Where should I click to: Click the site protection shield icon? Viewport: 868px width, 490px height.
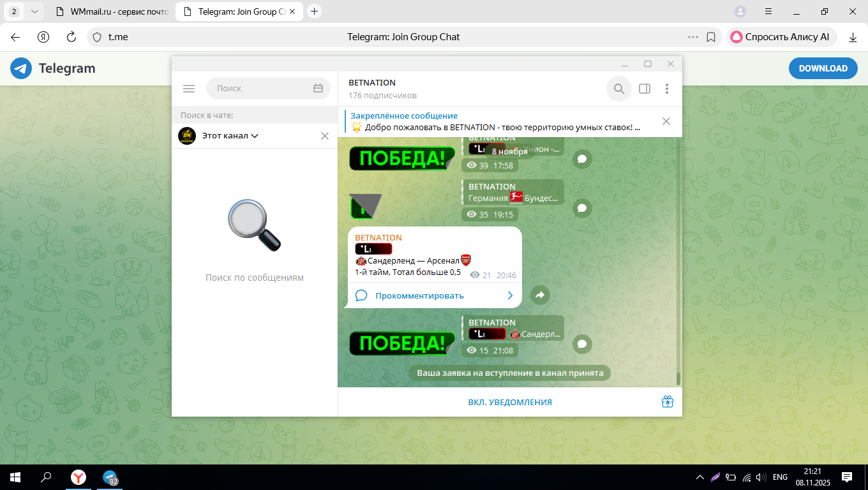point(97,37)
